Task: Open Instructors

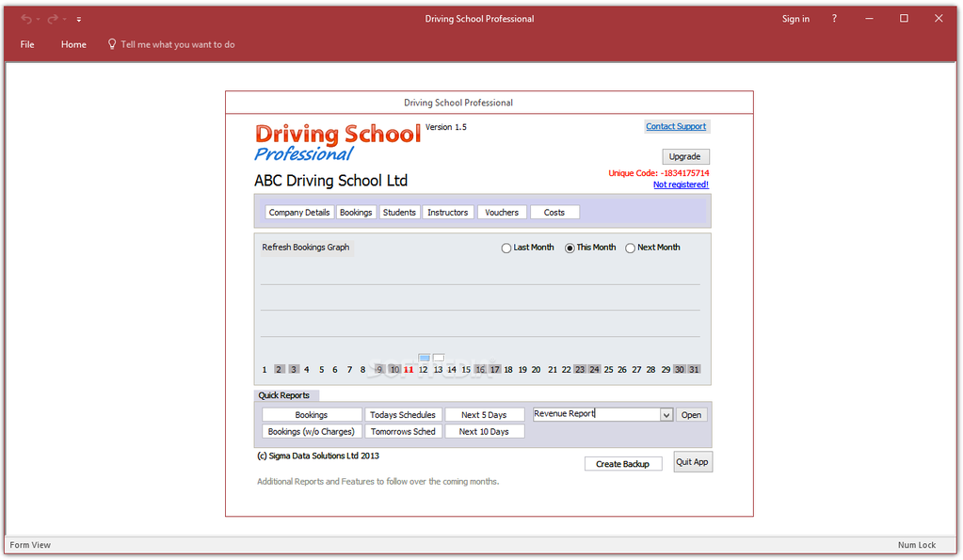Action: pyautogui.click(x=448, y=213)
